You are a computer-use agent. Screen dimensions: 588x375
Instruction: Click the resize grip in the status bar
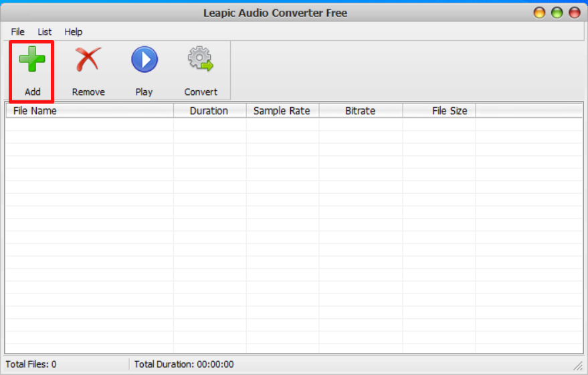pos(578,366)
